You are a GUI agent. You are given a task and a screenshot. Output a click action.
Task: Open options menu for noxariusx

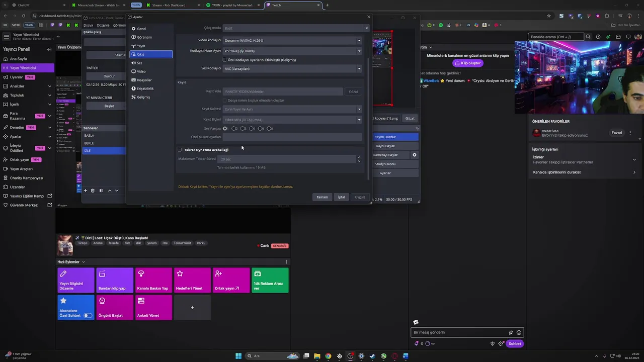click(630, 133)
